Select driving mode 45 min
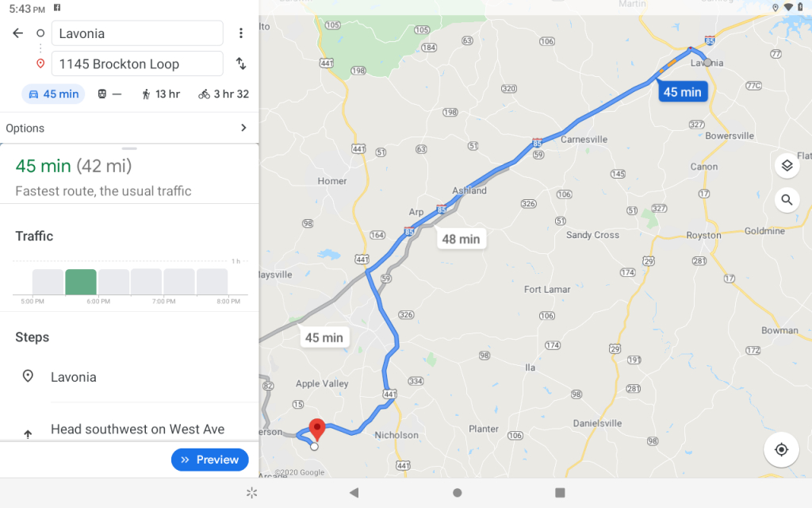 tap(53, 94)
